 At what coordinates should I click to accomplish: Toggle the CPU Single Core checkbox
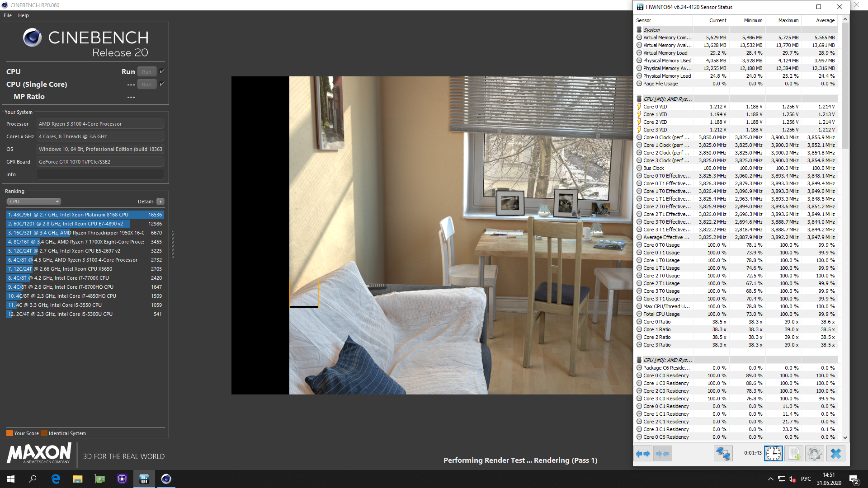(x=162, y=84)
